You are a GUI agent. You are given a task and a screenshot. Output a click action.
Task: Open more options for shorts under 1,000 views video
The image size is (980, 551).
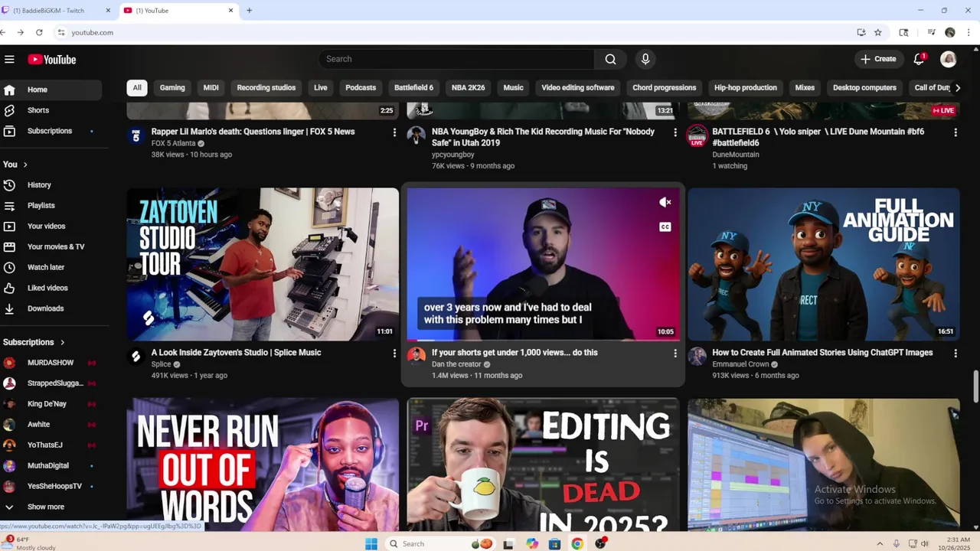click(675, 354)
